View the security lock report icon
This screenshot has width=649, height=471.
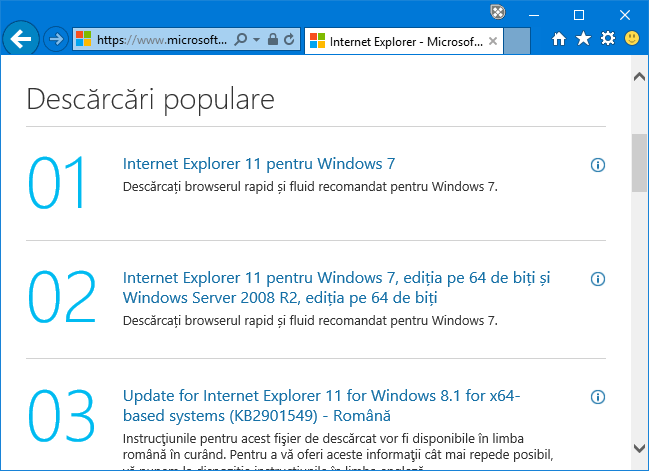(x=272, y=39)
